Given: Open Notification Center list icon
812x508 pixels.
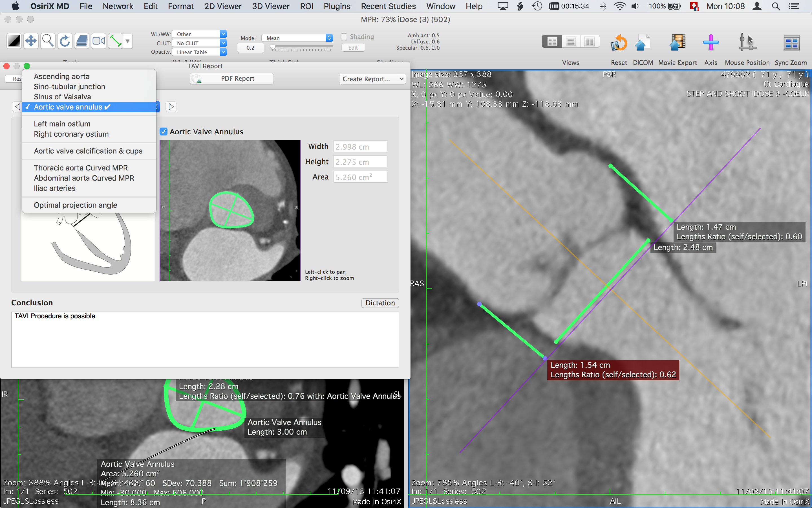Looking at the screenshot, I should (x=794, y=6).
